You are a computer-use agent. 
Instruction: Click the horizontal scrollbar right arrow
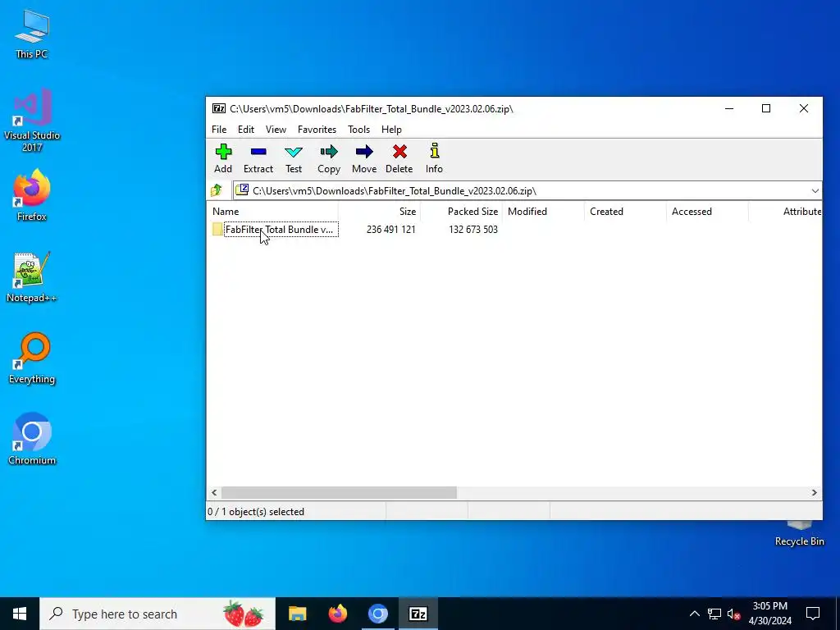click(815, 492)
